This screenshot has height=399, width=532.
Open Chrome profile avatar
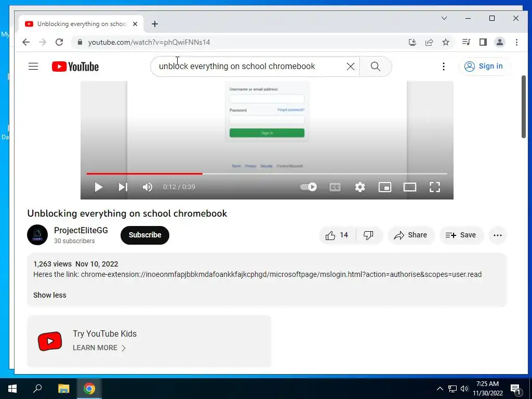coord(500,42)
